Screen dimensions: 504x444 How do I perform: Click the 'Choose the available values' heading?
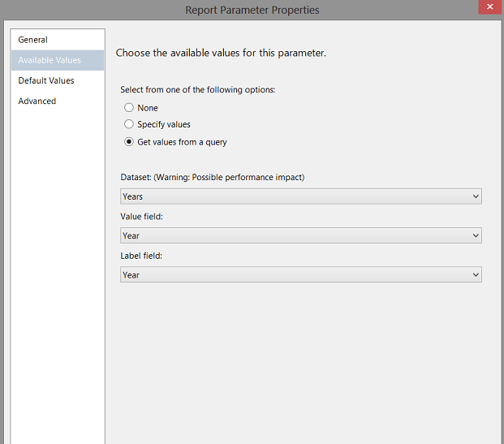pyautogui.click(x=221, y=53)
